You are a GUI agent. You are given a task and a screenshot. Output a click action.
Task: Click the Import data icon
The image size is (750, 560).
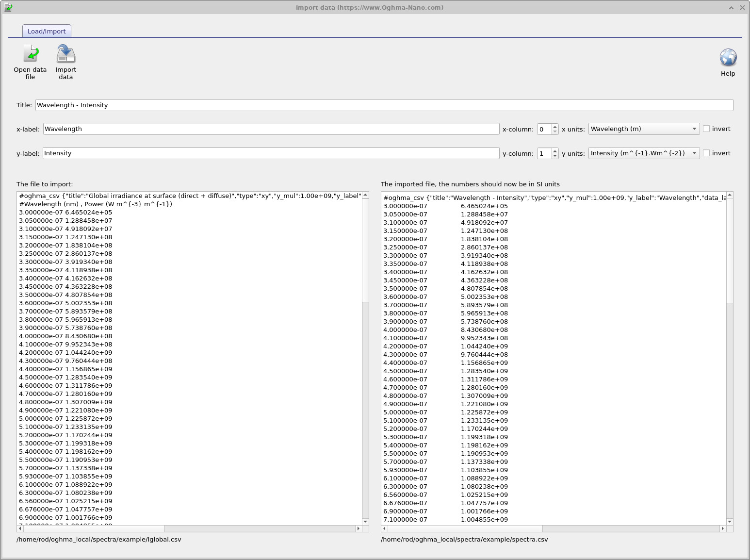[x=65, y=53]
